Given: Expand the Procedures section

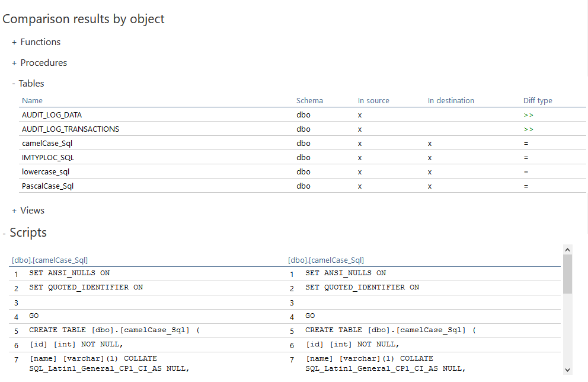Looking at the screenshot, I should 14,63.
